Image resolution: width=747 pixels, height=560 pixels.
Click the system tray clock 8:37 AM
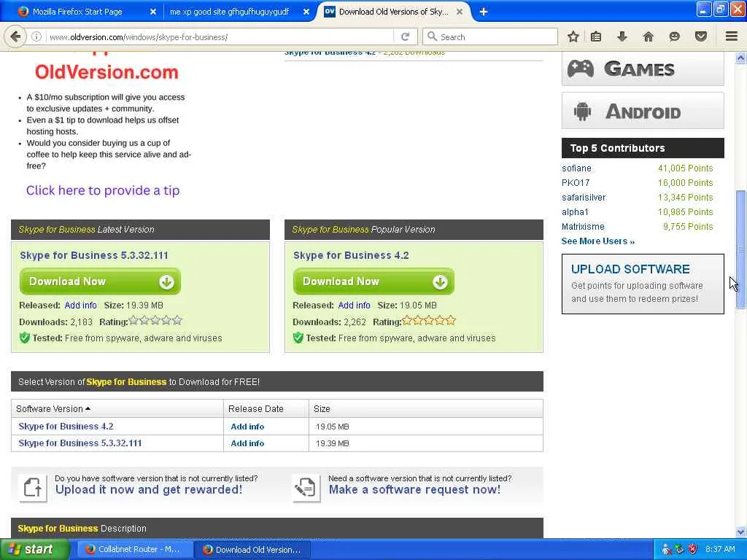pos(720,550)
